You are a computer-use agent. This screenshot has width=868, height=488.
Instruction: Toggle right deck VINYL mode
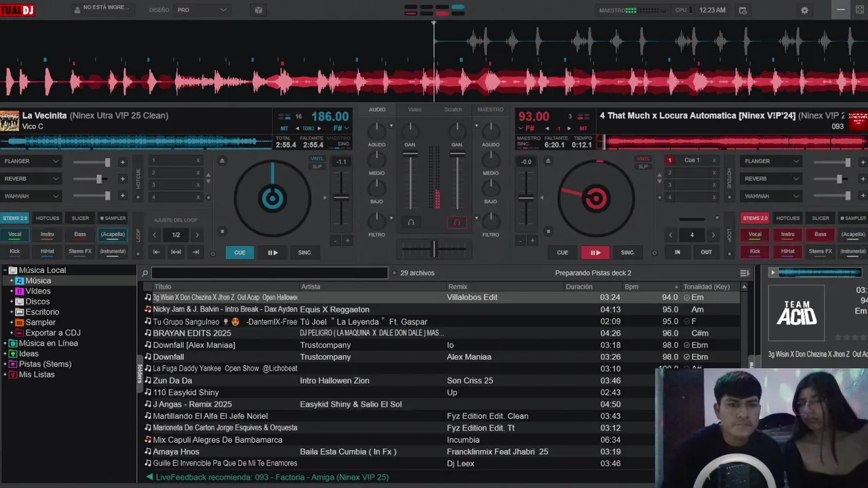[643, 159]
